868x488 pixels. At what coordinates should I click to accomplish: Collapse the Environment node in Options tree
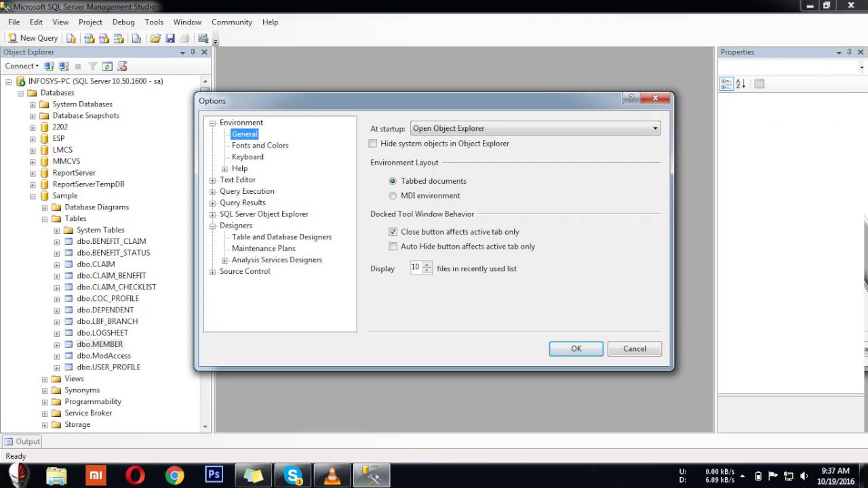click(x=212, y=123)
